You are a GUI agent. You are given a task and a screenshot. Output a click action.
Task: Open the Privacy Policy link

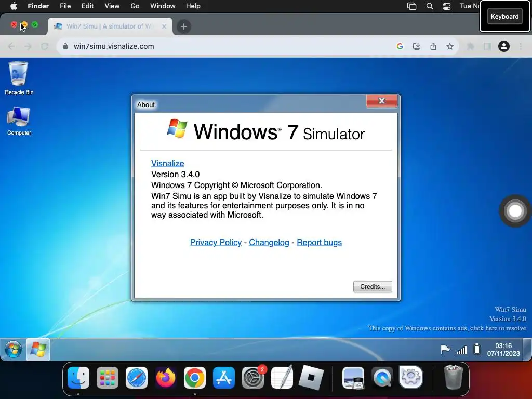coord(216,242)
